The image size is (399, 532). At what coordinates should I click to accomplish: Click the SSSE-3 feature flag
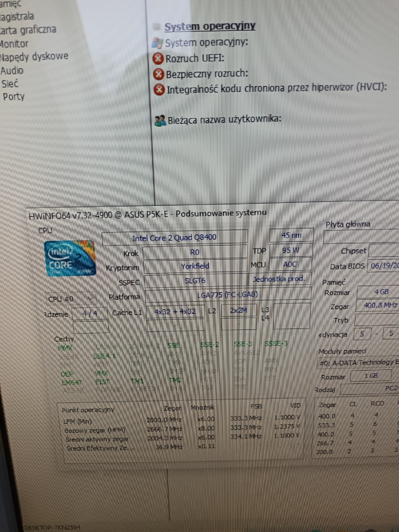pos(276,343)
